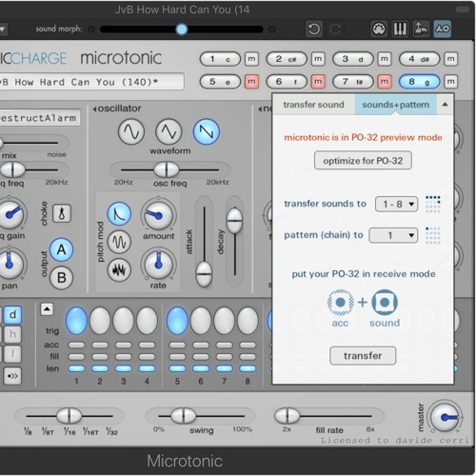Click the transfer button
476x476 pixels.
coord(363,356)
